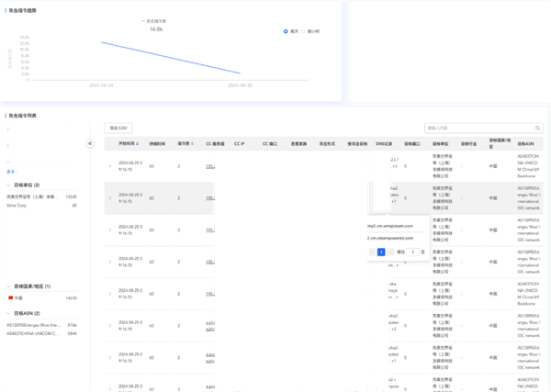
Task: Collapse the 目标单位 (2) filter group
Action: click(x=8, y=185)
